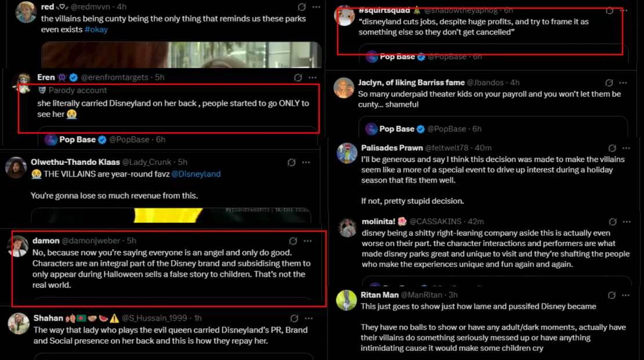Image resolution: width=644 pixels, height=360 pixels.
Task: Open the Pop Base quoted tweet under Jaclyn's reply
Action: pyautogui.click(x=492, y=128)
